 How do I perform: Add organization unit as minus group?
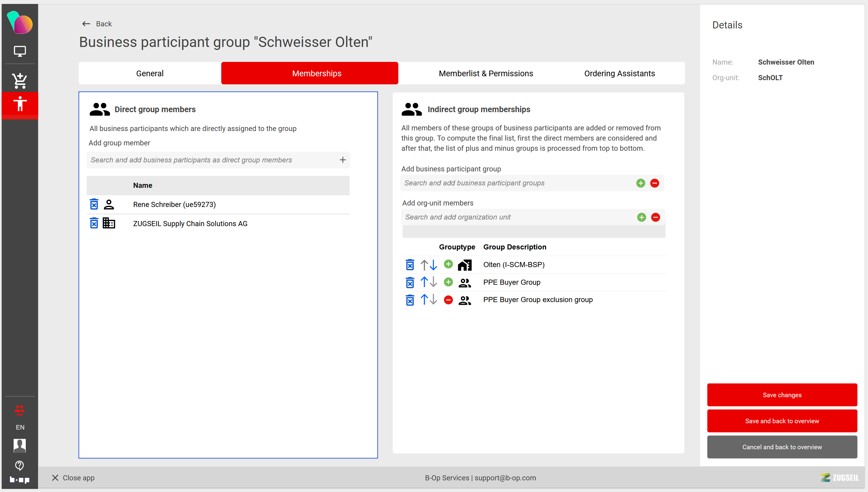(655, 217)
